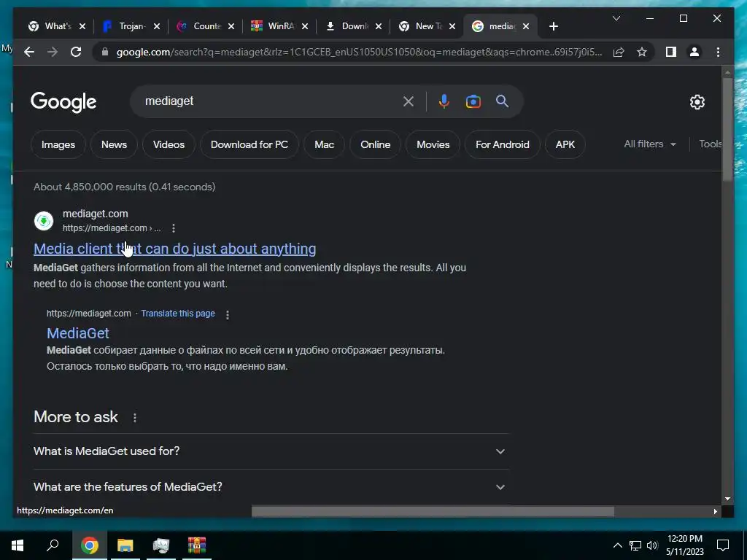
Task: Open the taskbar search magnifier
Action: pos(53,545)
